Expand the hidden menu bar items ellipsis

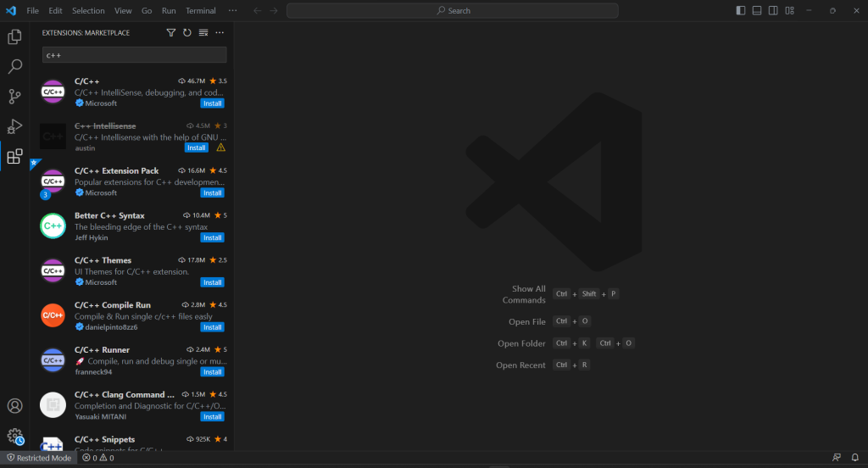click(x=233, y=11)
